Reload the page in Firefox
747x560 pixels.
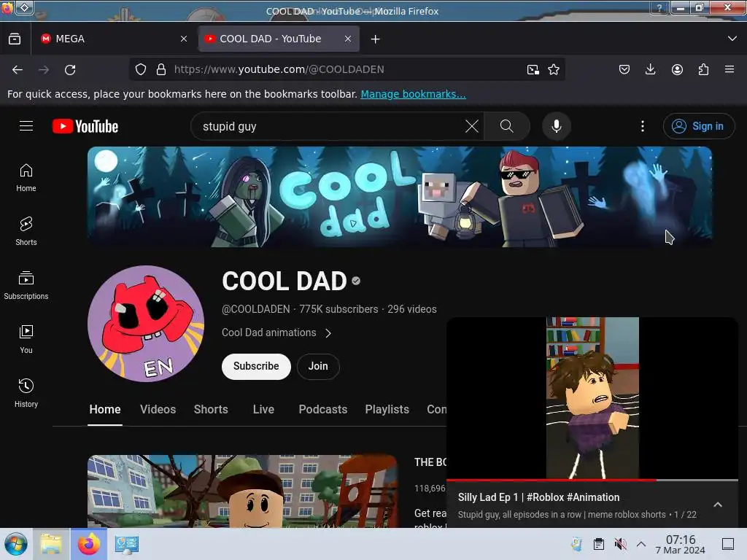(x=70, y=69)
